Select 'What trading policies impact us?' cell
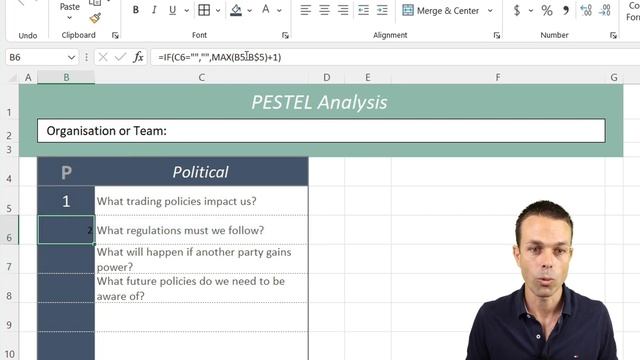Screen dimensions: 640x360 click(202, 201)
